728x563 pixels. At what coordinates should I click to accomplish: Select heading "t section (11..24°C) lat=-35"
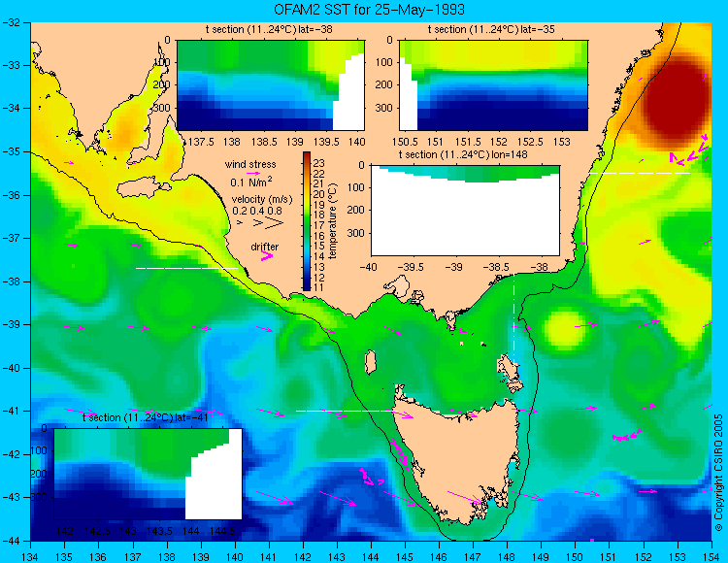pos(491,30)
